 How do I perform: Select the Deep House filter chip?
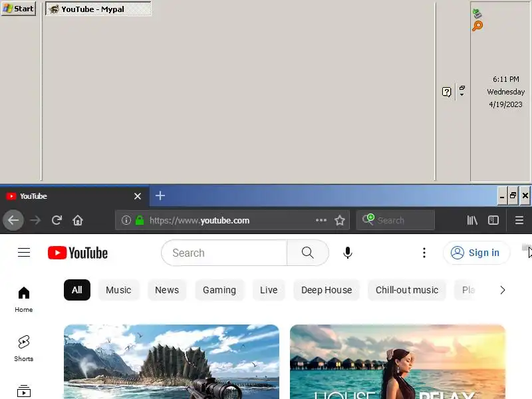pos(327,290)
